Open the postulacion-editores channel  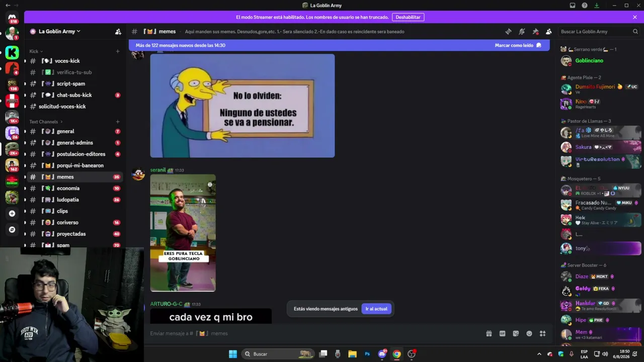click(74, 154)
